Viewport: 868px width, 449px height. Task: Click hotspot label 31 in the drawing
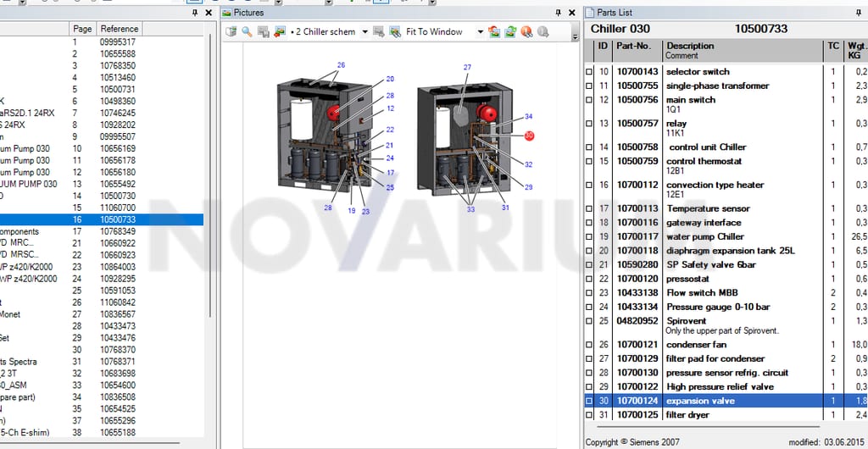505,208
